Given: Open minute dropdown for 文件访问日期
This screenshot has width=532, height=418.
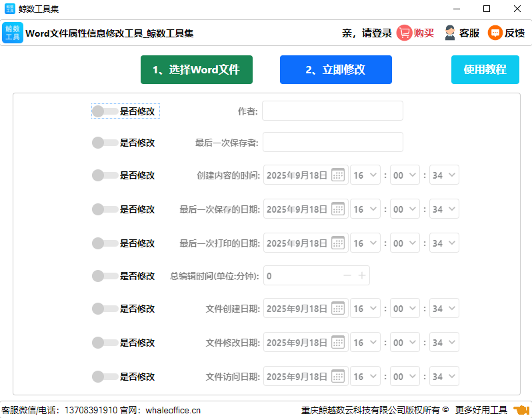Looking at the screenshot, I should pos(405,376).
